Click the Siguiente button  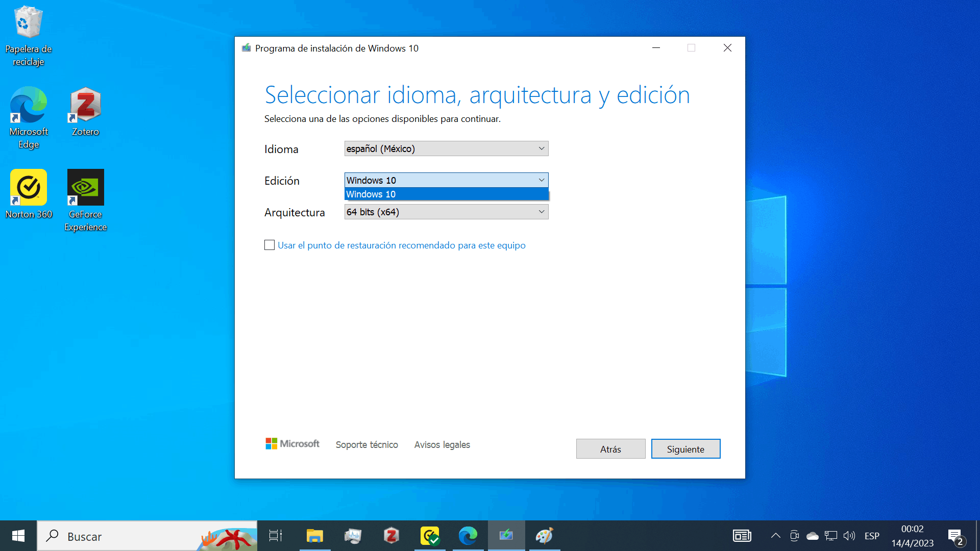(x=685, y=449)
